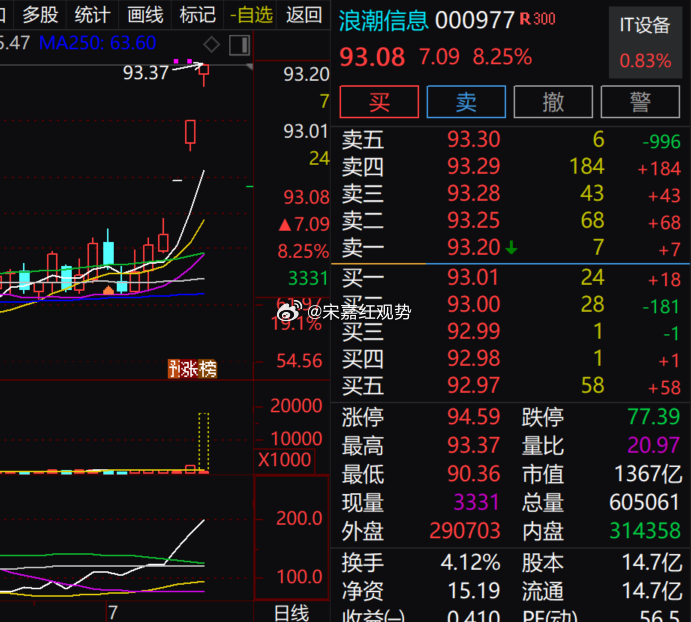Click the latest red candlestick near 93.37
The image size is (691, 622).
point(204,74)
